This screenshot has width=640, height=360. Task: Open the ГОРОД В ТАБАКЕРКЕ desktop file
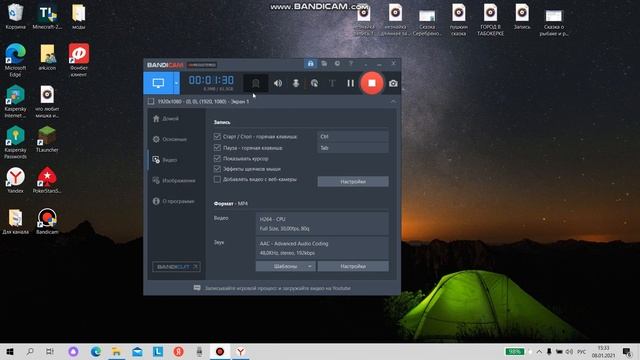point(490,20)
